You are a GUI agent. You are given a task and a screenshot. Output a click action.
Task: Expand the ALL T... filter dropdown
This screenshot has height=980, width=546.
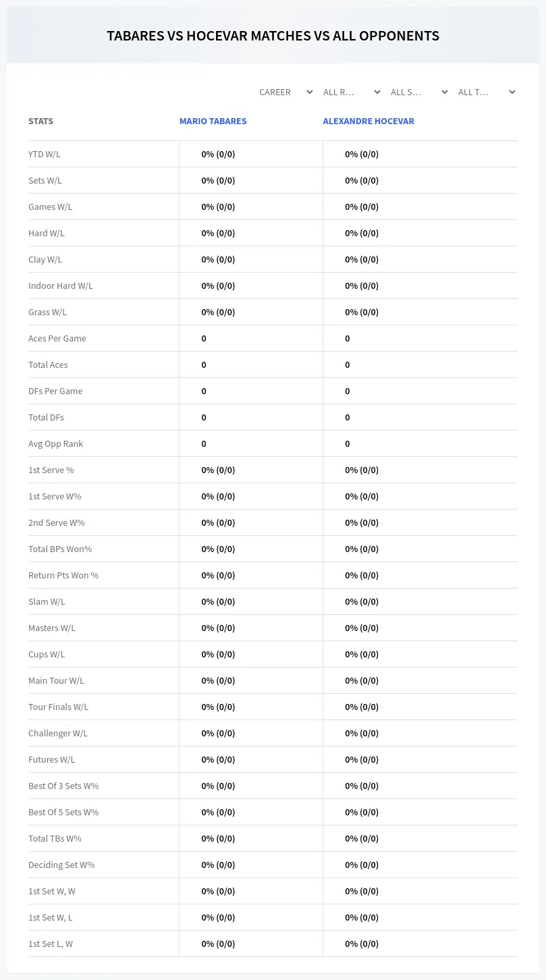coord(486,92)
